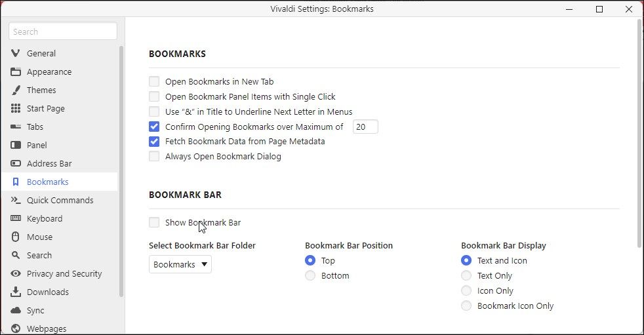Choose the Icon Only display option

[466, 291]
